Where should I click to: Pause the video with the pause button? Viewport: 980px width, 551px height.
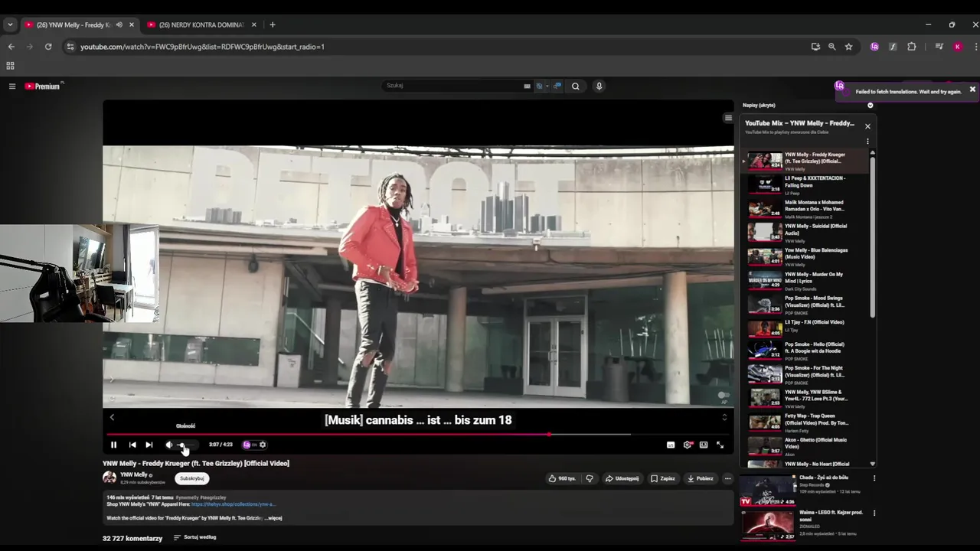pyautogui.click(x=113, y=445)
